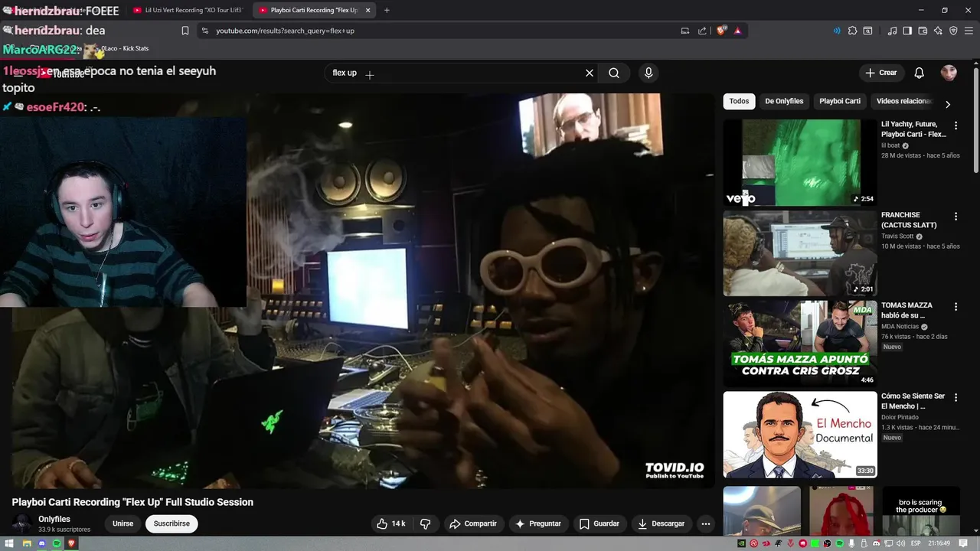Close the Playboi Carti Recording tab
This screenshot has height=551, width=980.
click(x=367, y=10)
